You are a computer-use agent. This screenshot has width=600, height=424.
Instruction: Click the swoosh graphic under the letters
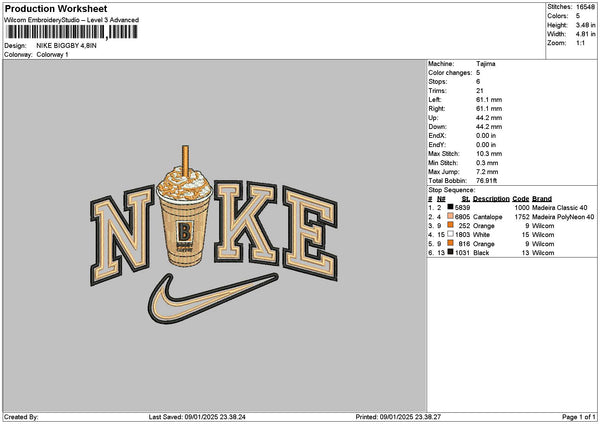(x=213, y=297)
